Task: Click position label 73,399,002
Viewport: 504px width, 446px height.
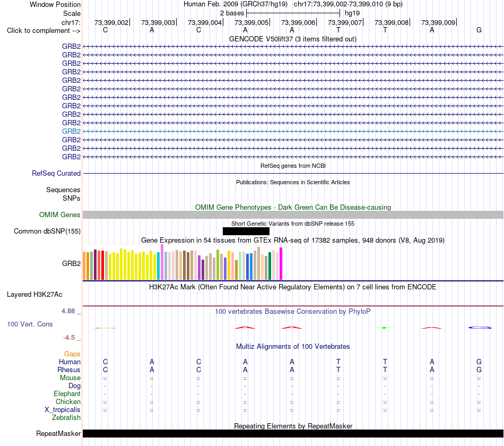Action: point(111,22)
